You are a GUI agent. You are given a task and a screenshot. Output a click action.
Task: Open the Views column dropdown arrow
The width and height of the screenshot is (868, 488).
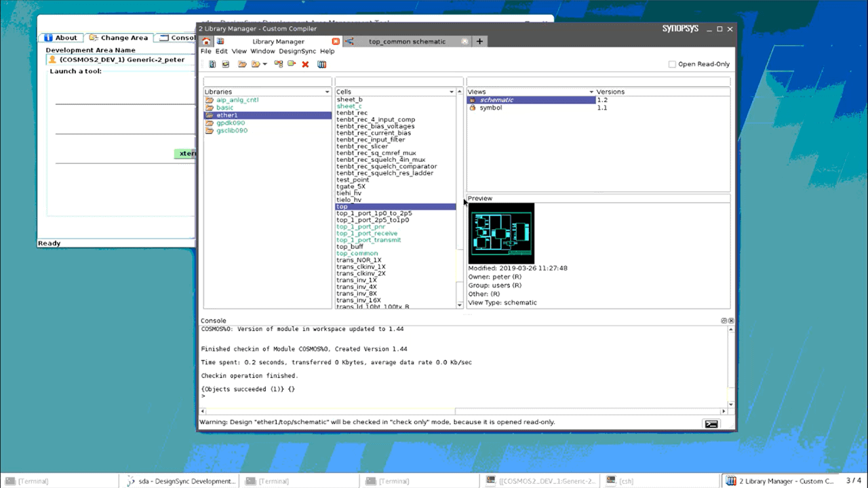(591, 91)
